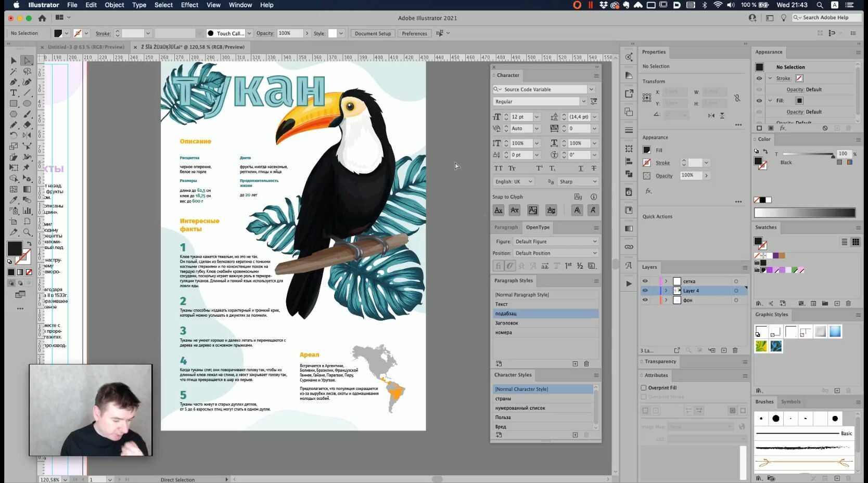
Task: Open the Figure dropdown in OpenType
Action: 556,242
